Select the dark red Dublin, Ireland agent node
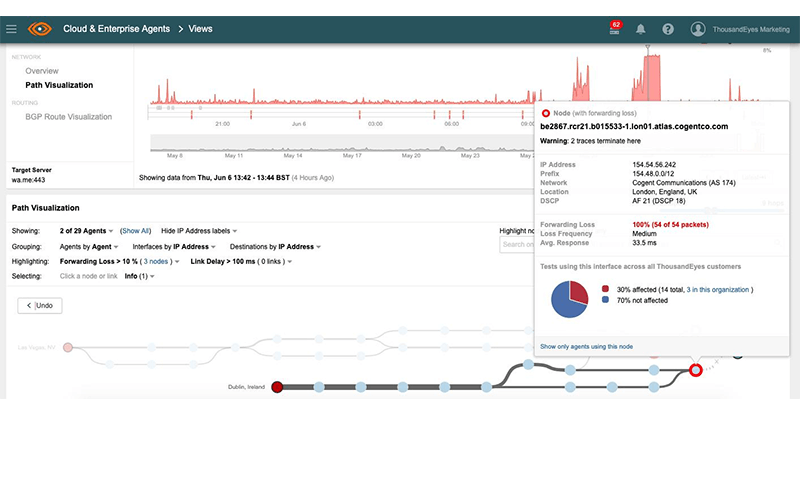The image size is (800, 485). (x=277, y=386)
